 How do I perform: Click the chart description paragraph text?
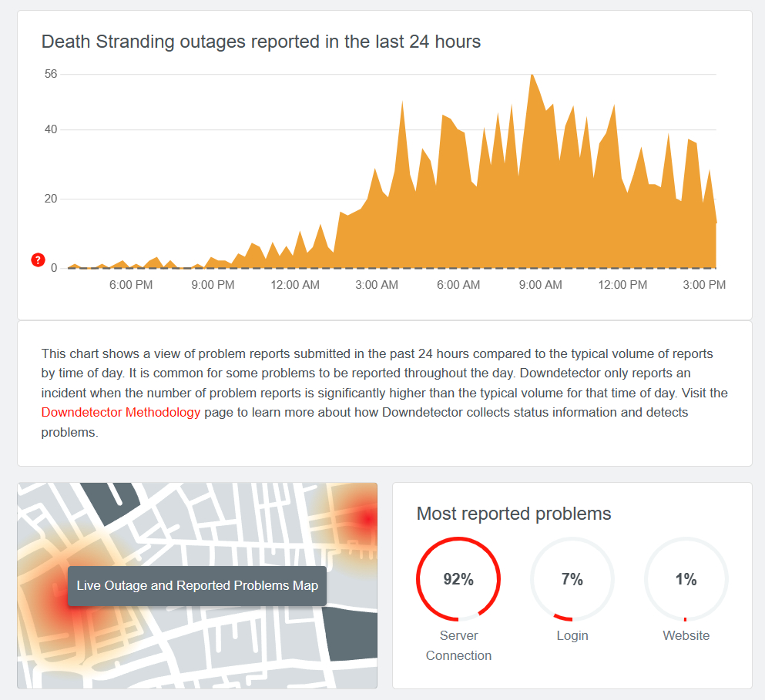[x=384, y=393]
